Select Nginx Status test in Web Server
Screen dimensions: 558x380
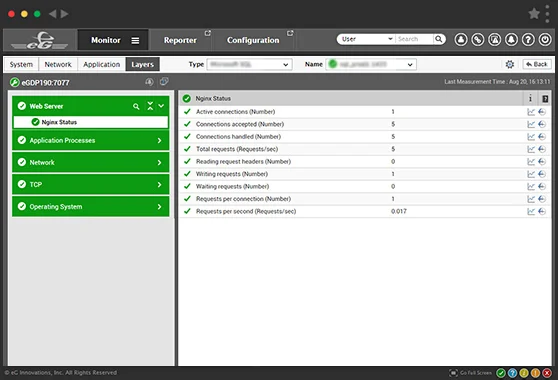(x=91, y=122)
